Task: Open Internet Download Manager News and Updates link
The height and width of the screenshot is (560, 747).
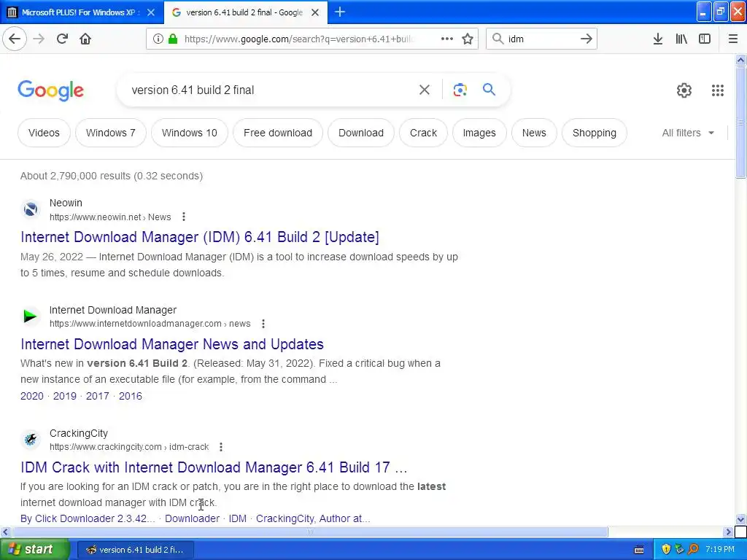Action: [x=172, y=344]
